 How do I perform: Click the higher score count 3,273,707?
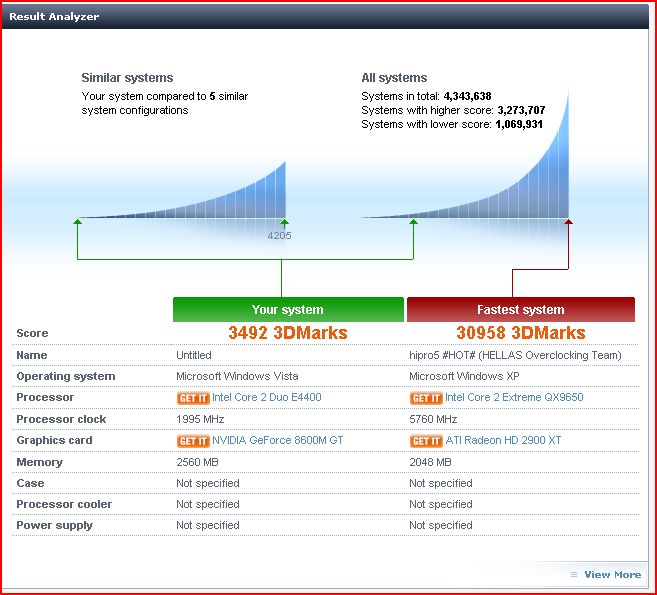click(x=521, y=110)
